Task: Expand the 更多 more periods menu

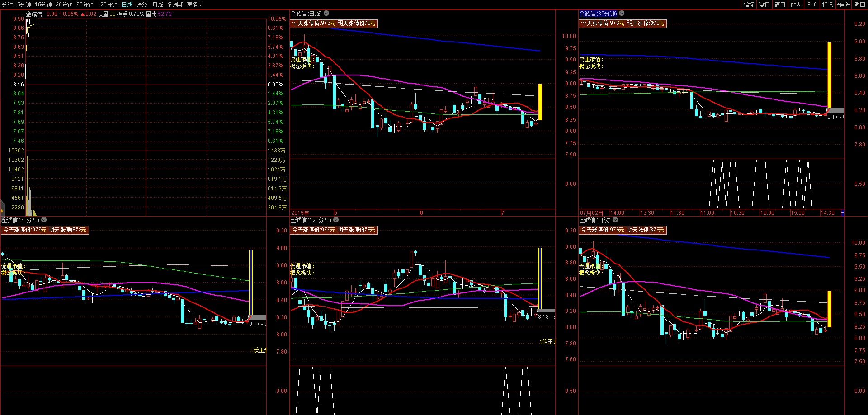Action: click(x=194, y=5)
